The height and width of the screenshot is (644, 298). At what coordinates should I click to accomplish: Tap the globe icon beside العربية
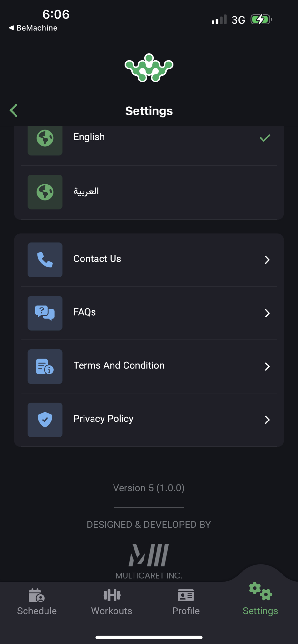pyautogui.click(x=45, y=192)
